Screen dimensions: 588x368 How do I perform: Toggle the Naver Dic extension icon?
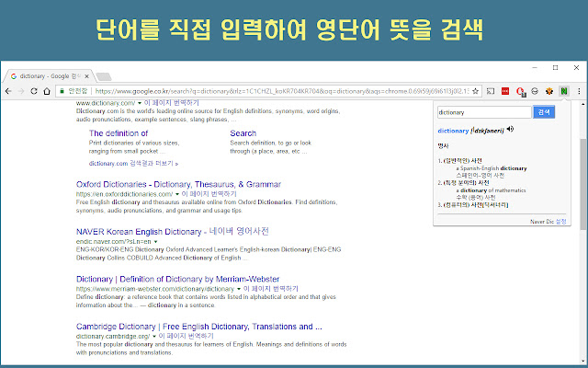click(x=563, y=91)
